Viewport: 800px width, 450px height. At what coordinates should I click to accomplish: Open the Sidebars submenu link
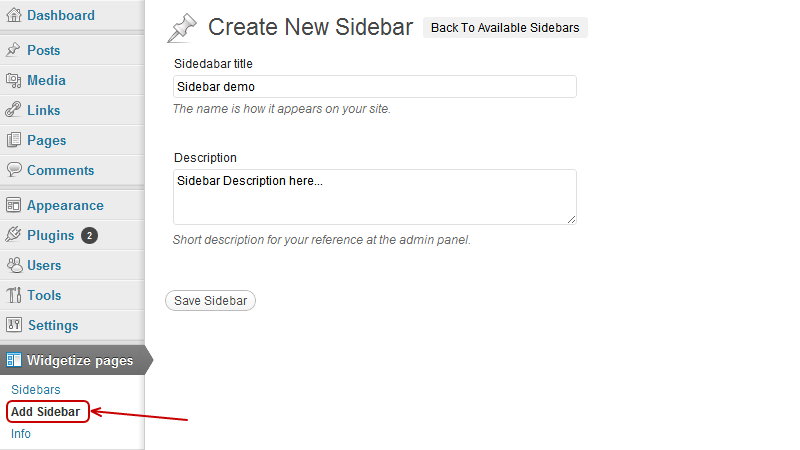coord(36,390)
